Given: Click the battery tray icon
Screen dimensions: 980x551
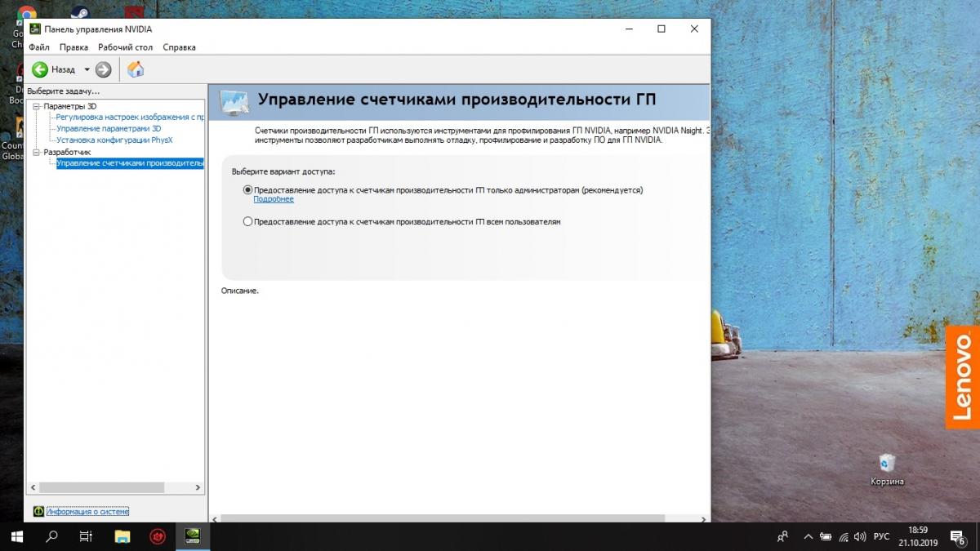Looking at the screenshot, I should [x=826, y=536].
